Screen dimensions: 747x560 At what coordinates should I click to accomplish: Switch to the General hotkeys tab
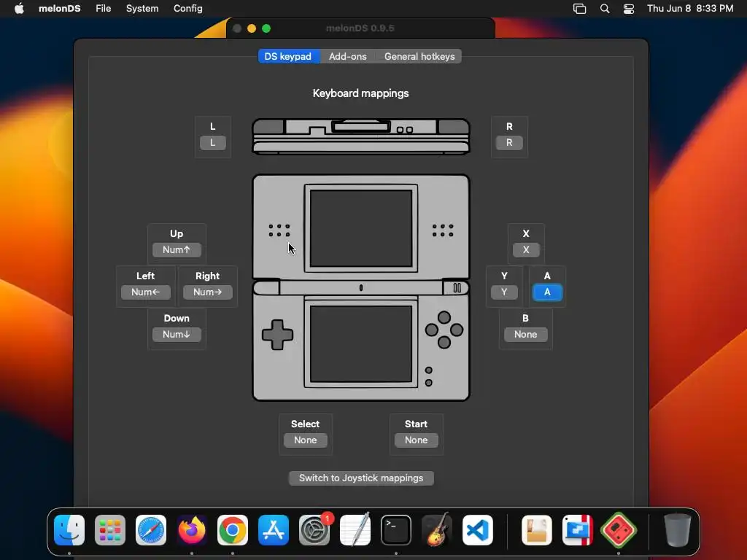coord(419,57)
